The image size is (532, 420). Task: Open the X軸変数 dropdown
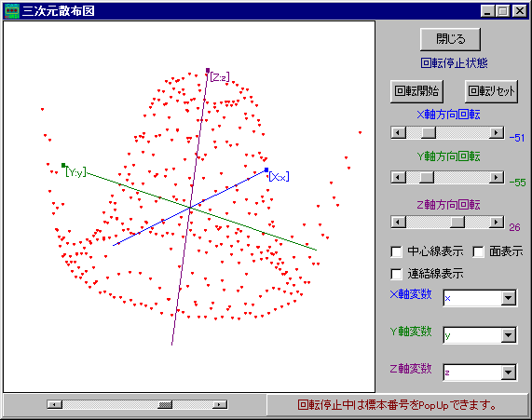click(x=508, y=298)
